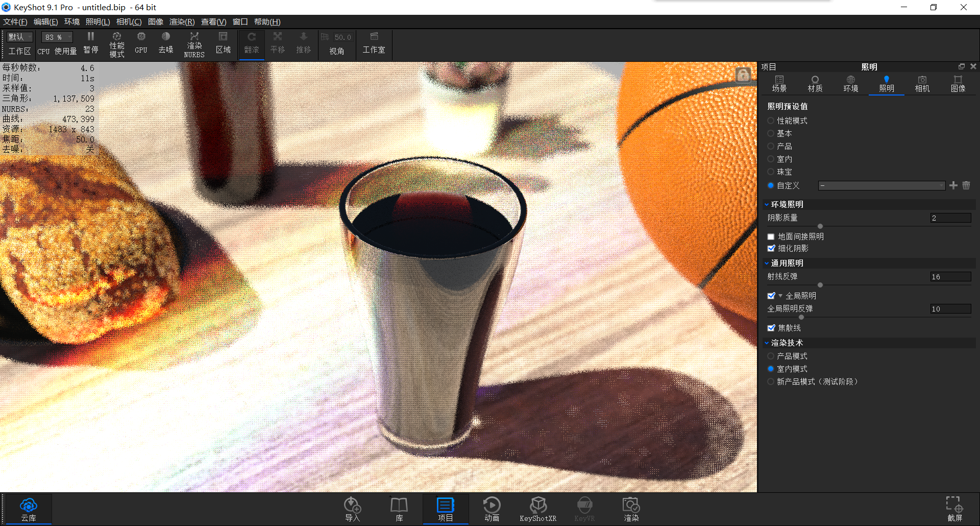Uncheck the 焦散线 option
Viewport: 980px width, 526px height.
771,328
